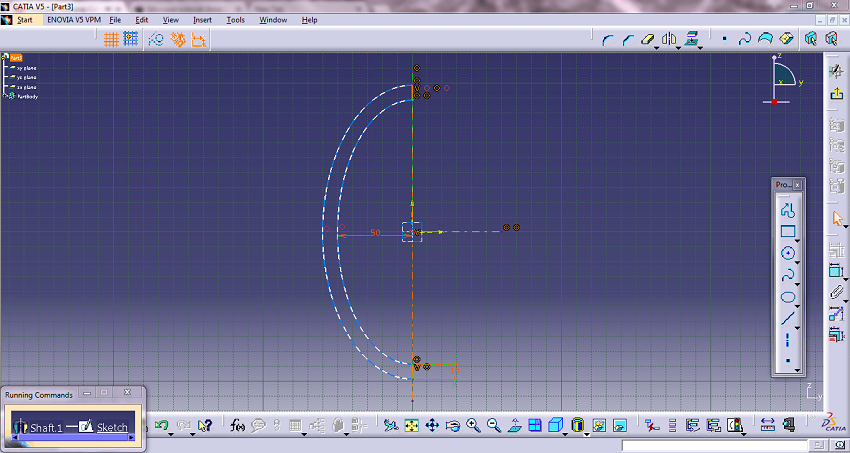This screenshot has height=453, width=850.
Task: Click the Normal View icon
Action: [x=514, y=426]
